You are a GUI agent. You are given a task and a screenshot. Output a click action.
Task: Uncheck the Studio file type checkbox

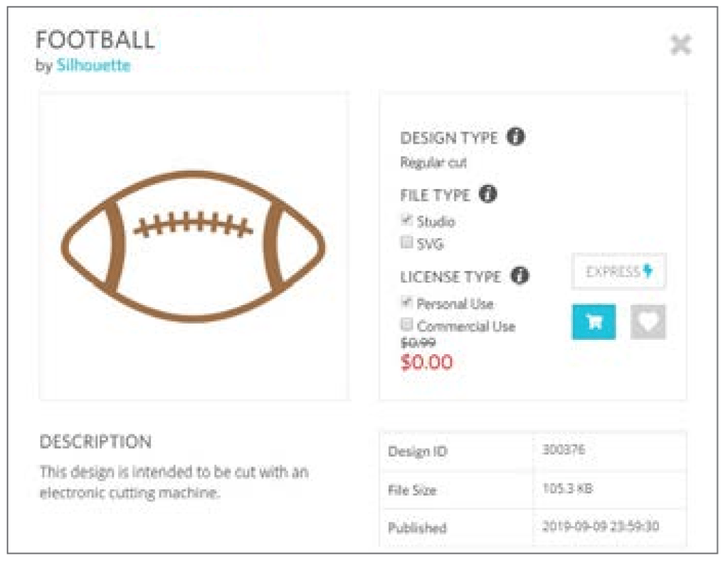[407, 220]
